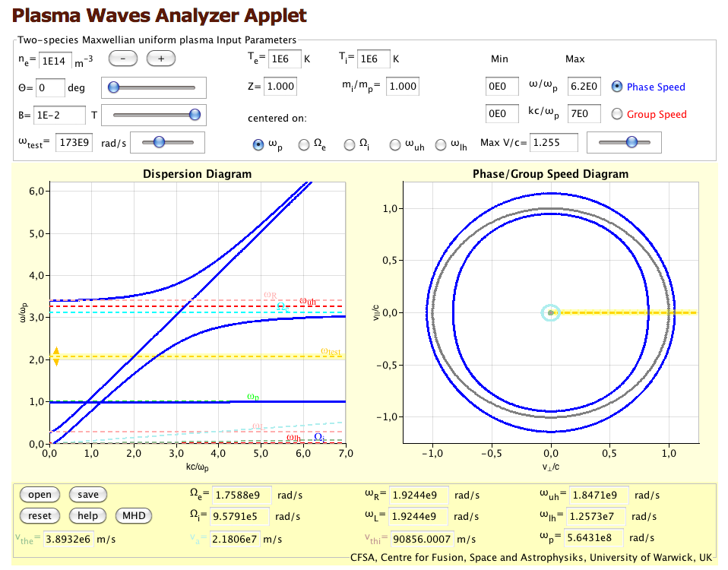This screenshot has height=570, width=728.
Task: Click the reset button
Action: [x=40, y=515]
